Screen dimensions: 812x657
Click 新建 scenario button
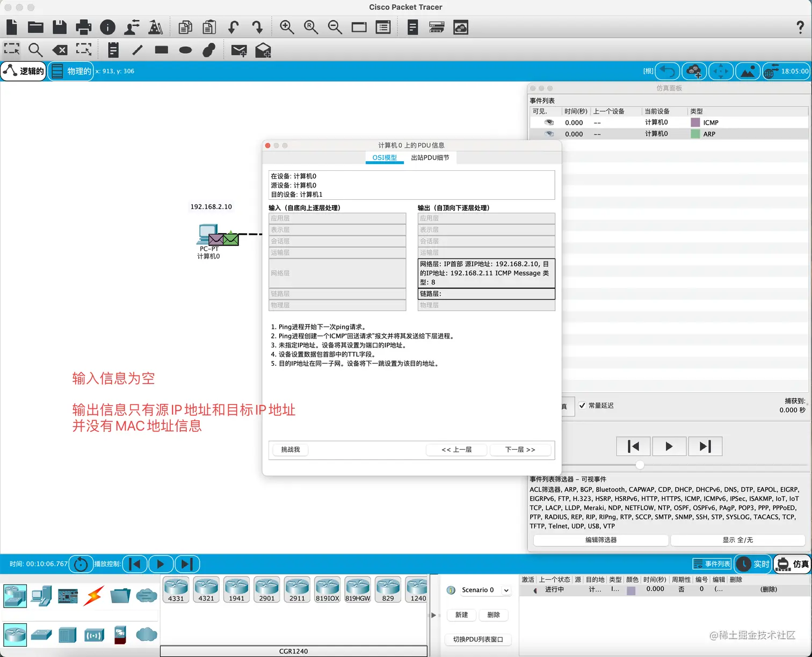coord(462,615)
